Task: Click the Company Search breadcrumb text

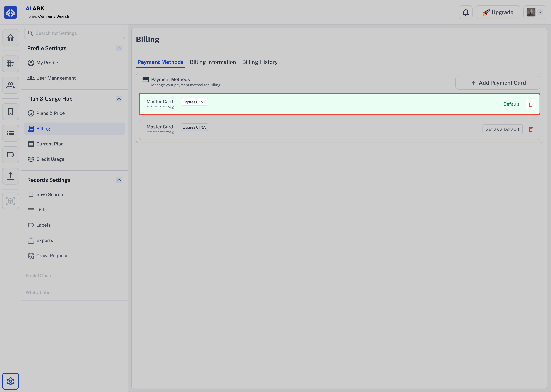Action: point(54,16)
